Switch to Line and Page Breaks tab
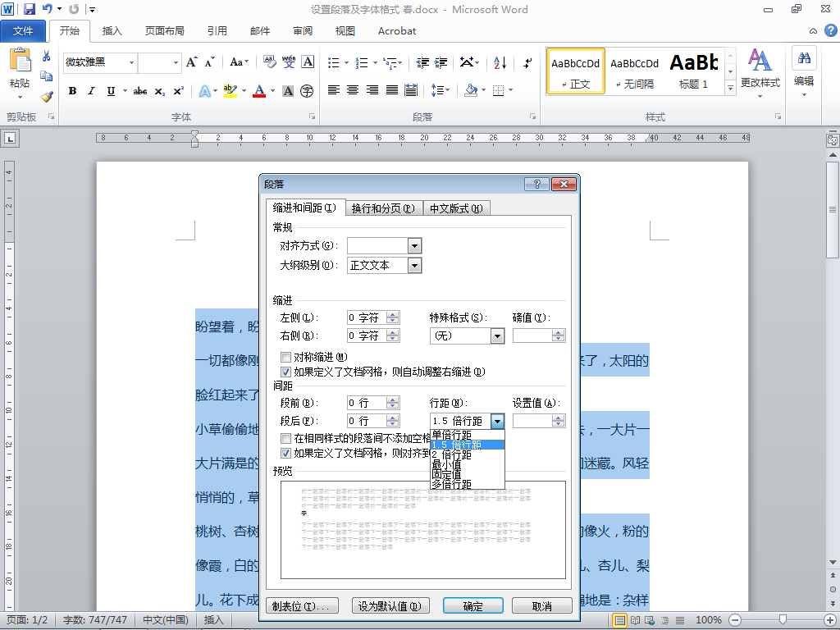This screenshot has height=630, width=840. (383, 208)
